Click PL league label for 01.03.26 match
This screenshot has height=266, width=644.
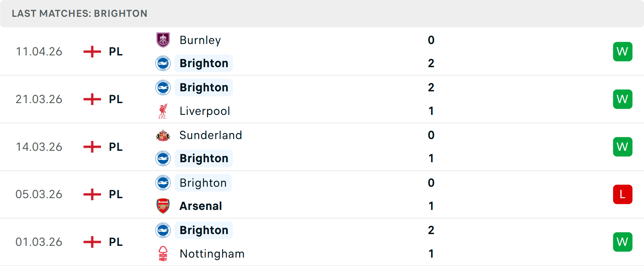(x=116, y=242)
